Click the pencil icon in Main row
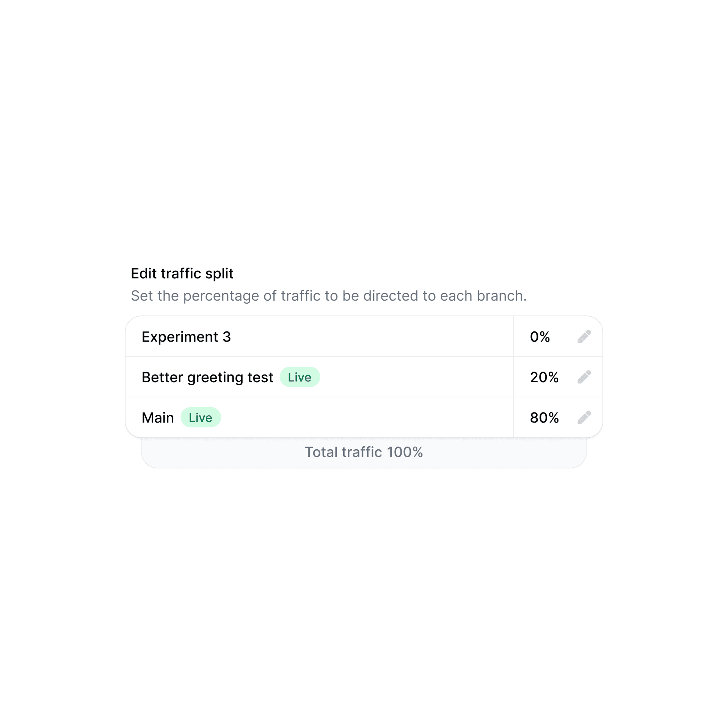Viewport: 728px width, 728px height. coord(584,417)
